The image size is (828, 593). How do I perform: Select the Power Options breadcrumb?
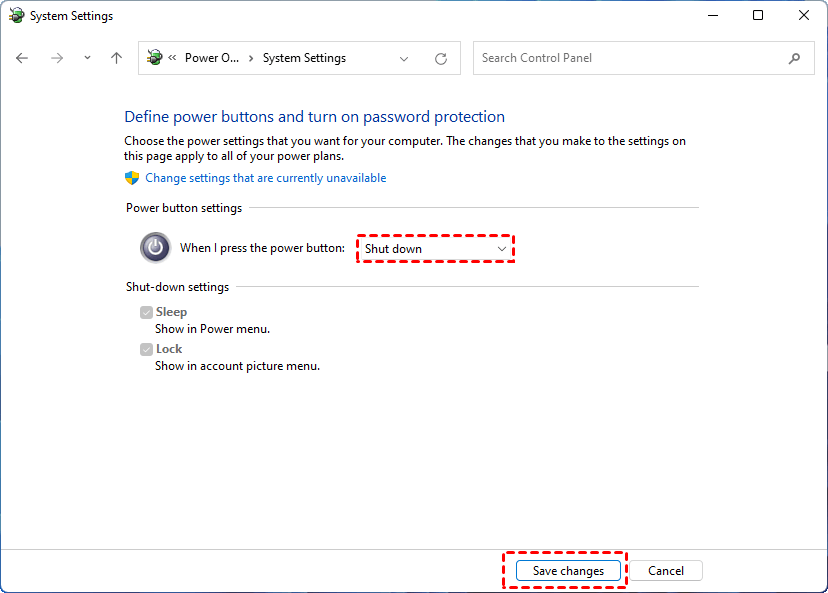tap(212, 58)
